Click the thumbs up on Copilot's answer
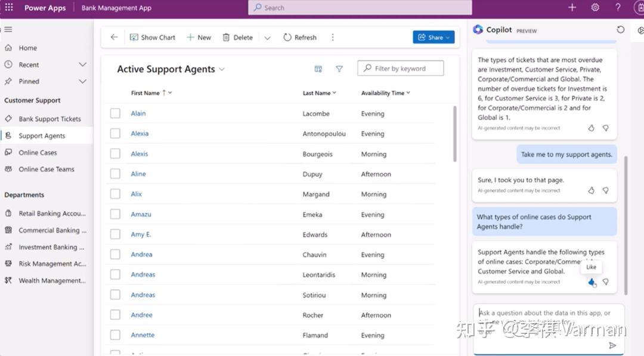 (x=591, y=282)
